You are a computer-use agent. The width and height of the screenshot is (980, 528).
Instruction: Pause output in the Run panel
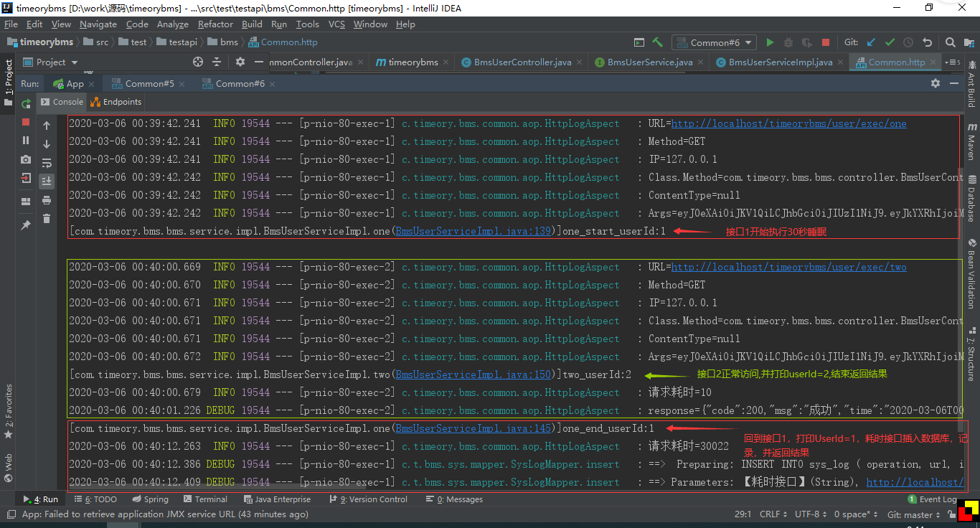pos(26,141)
